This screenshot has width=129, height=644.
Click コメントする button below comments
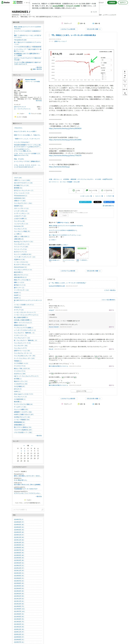click(x=81, y=391)
